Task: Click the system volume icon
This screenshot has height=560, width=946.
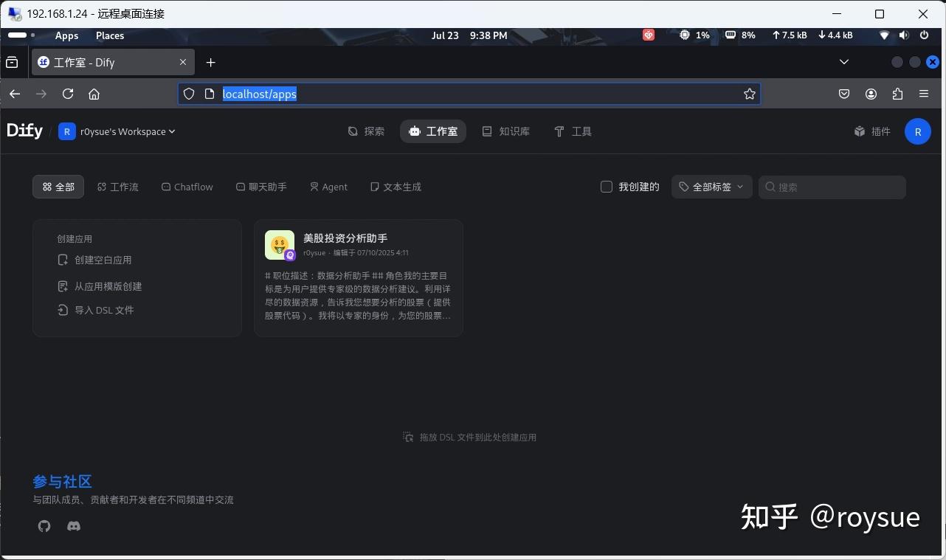Action: (904, 35)
